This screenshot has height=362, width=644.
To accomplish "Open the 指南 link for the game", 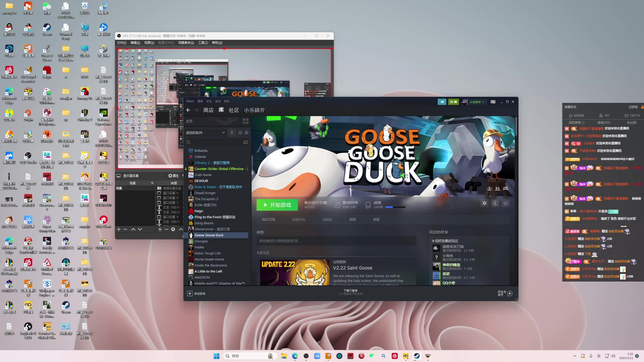I will (353, 220).
